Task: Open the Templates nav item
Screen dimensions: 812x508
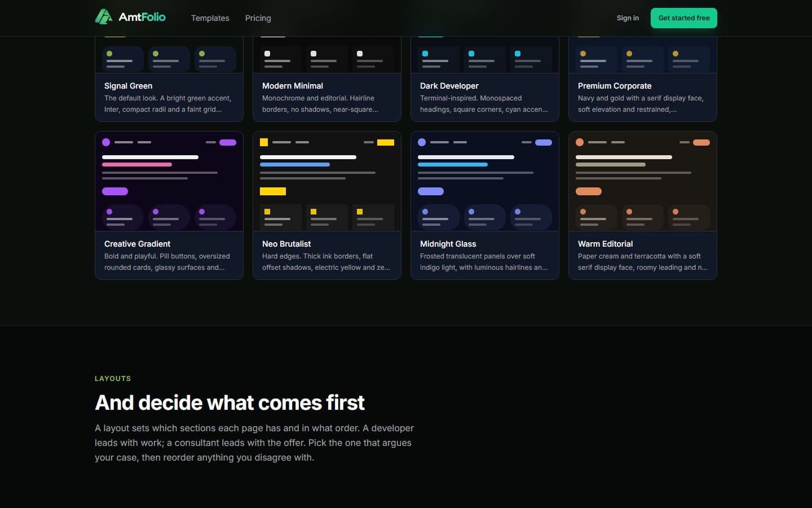Action: pyautogui.click(x=210, y=18)
